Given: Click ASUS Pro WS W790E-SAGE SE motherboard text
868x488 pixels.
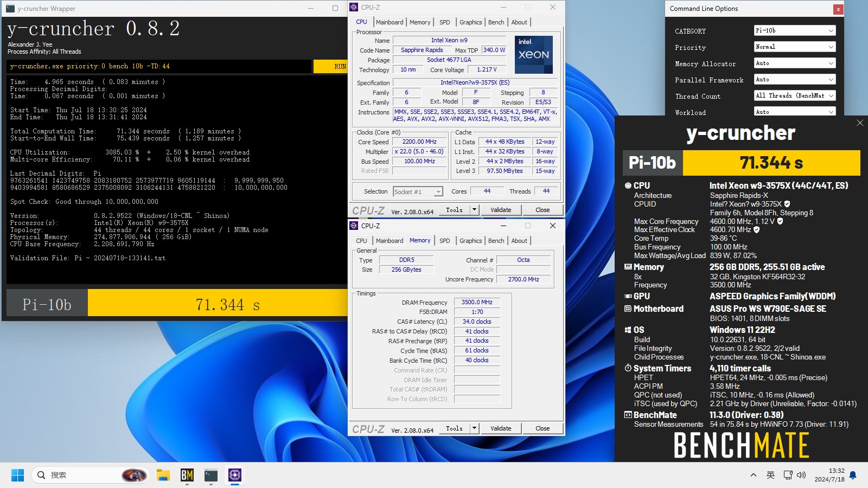Looking at the screenshot, I should point(768,309).
